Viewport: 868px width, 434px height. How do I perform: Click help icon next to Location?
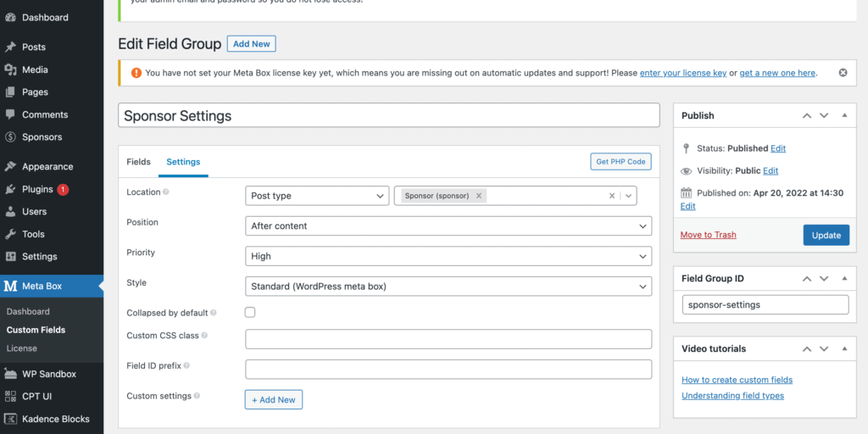(166, 192)
